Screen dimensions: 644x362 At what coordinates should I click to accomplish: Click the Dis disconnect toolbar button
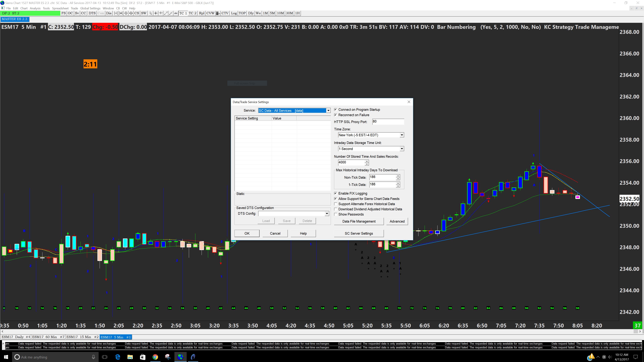pyautogui.click(x=109, y=13)
